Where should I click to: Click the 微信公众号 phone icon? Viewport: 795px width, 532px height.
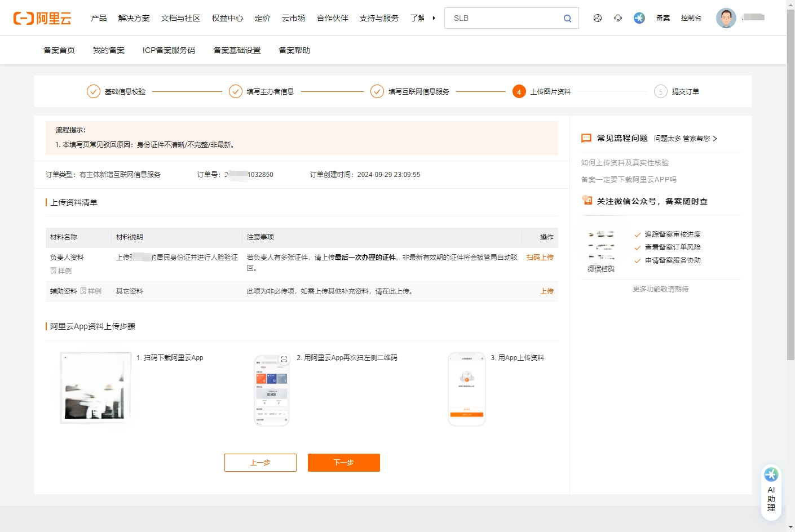point(588,200)
